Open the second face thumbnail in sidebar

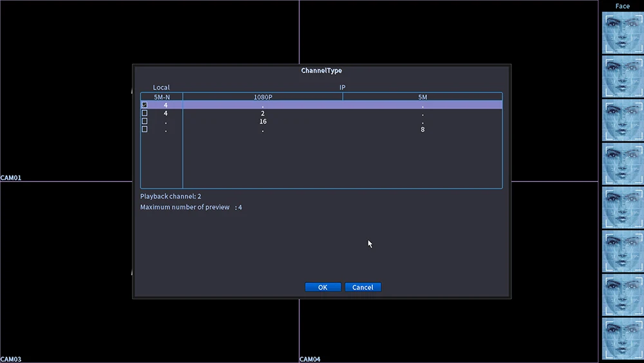point(623,77)
